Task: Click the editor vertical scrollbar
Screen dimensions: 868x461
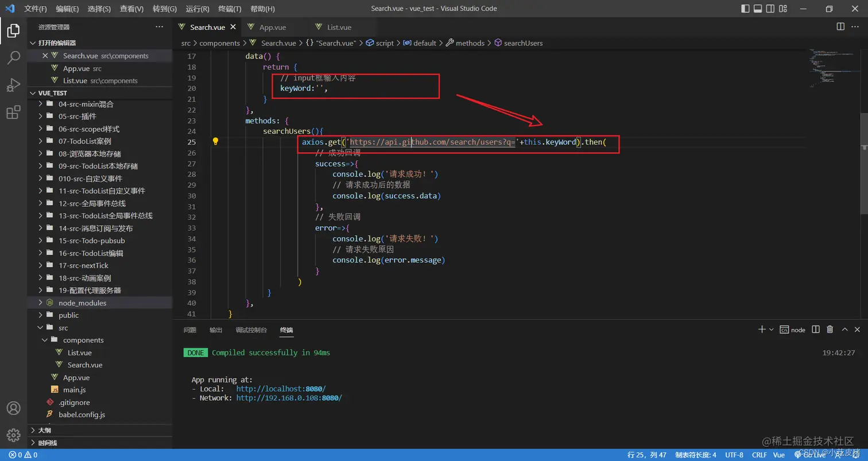Action: (863, 164)
